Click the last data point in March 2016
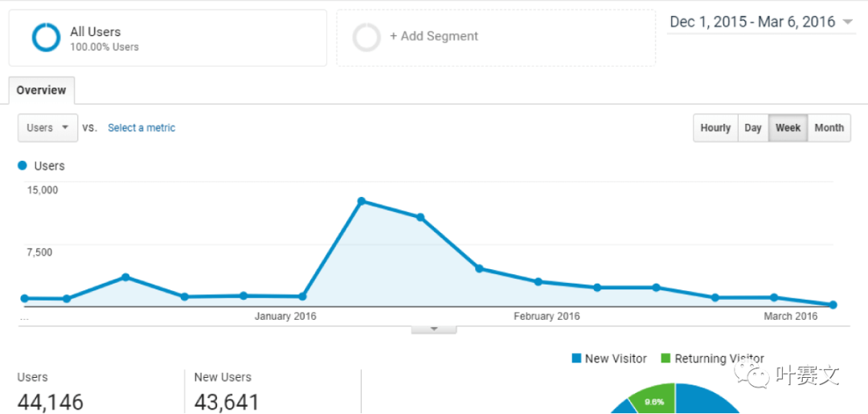This screenshot has height=414, width=868. coord(833,305)
